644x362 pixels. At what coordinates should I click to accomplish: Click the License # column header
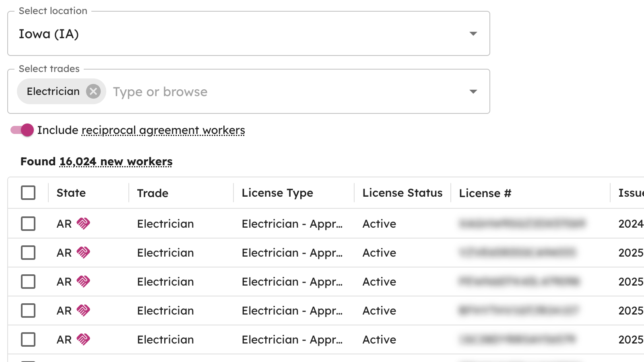pos(485,193)
